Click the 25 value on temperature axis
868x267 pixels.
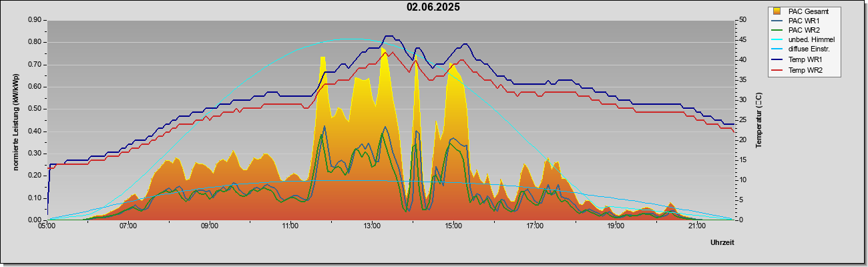tap(742, 120)
